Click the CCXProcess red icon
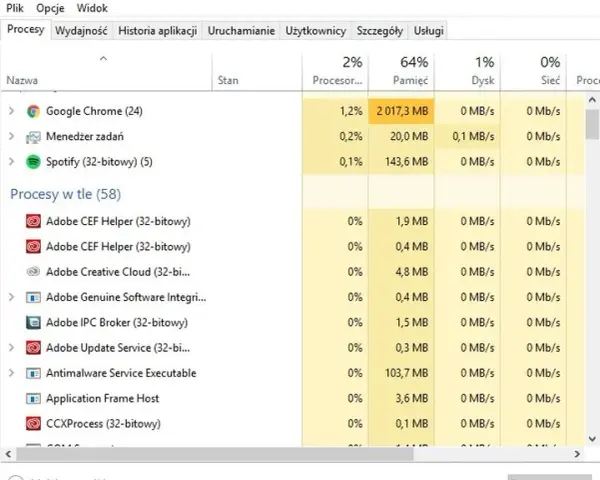The height and width of the screenshot is (480, 600). click(x=33, y=424)
